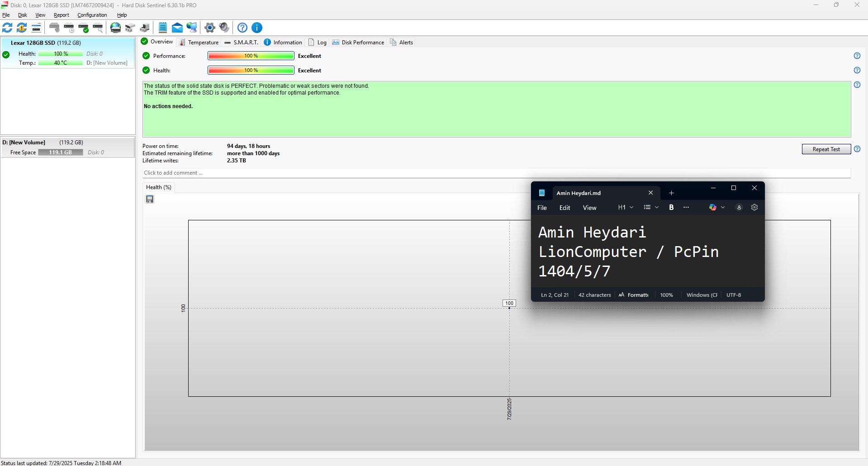
Task: Open the Help menu
Action: pyautogui.click(x=122, y=15)
